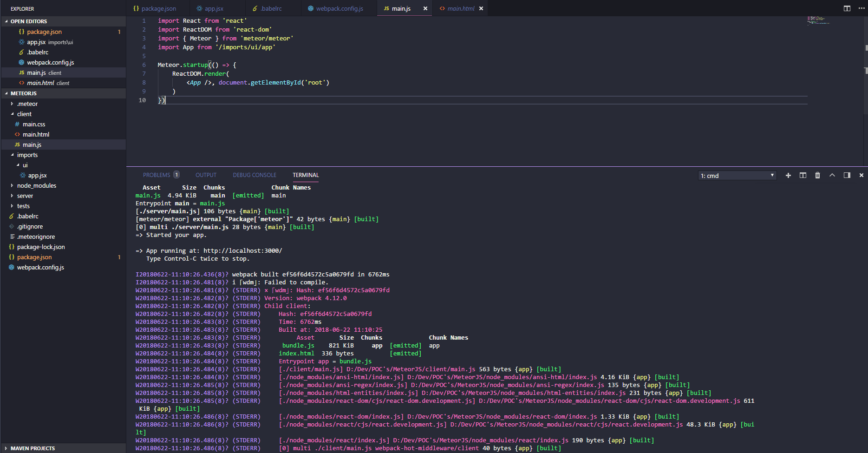Click the CSS hash icon beside main.css

17,124
